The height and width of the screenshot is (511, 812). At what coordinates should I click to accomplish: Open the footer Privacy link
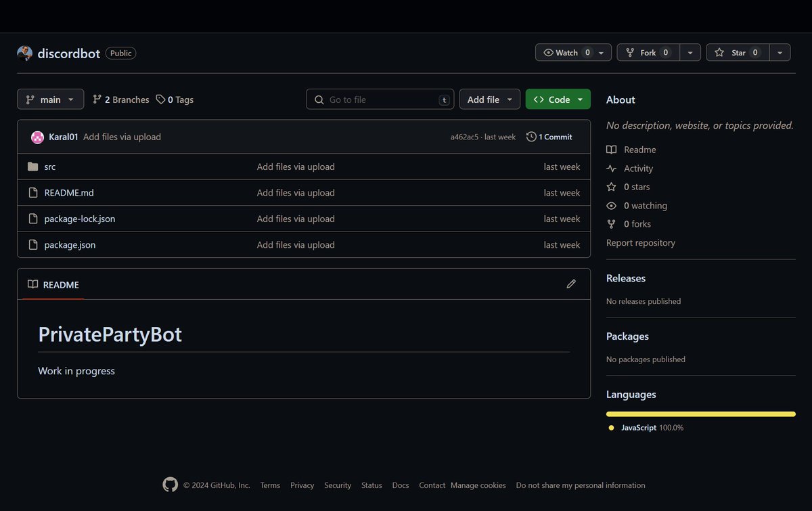(302, 485)
